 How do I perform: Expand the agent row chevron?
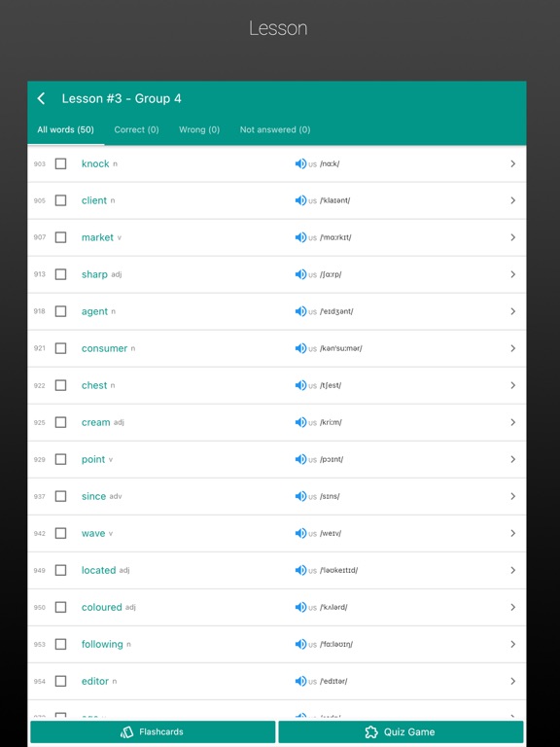pos(513,311)
